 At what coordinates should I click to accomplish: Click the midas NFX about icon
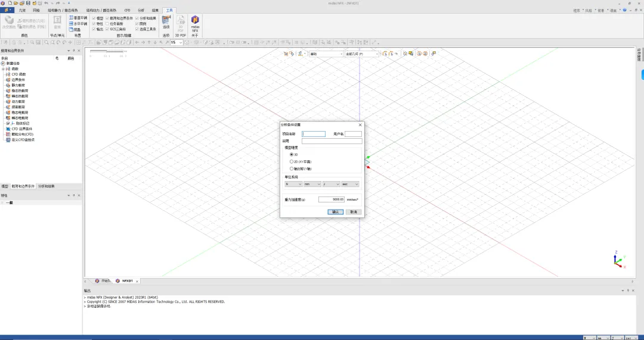click(195, 24)
